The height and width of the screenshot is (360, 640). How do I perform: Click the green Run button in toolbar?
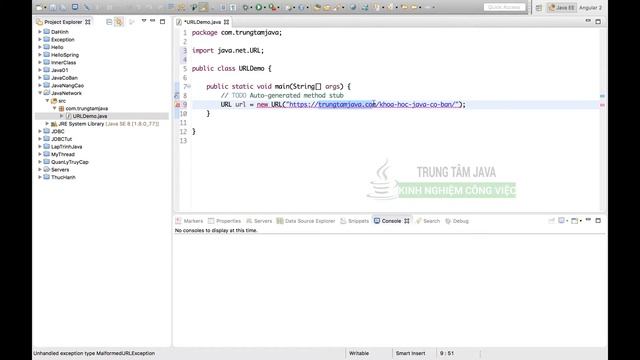[259, 7]
